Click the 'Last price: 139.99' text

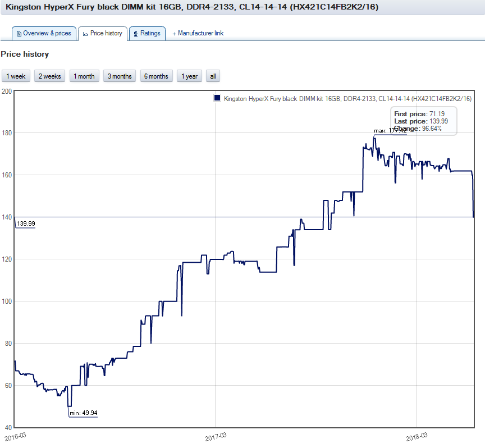click(421, 121)
